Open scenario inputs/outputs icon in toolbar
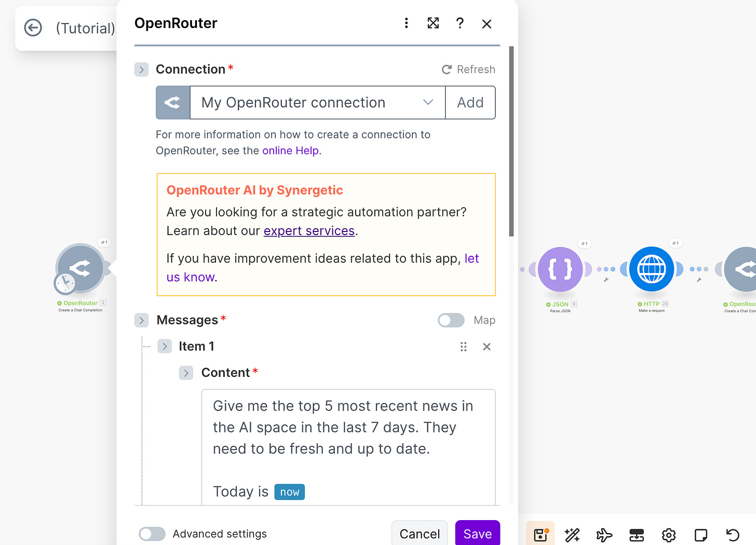Image resolution: width=756 pixels, height=545 pixels. (x=637, y=535)
